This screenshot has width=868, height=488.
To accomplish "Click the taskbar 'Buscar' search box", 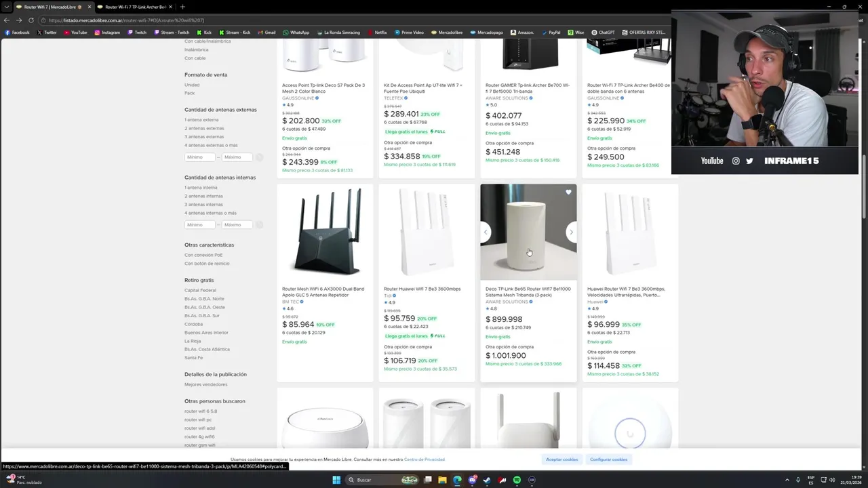I will tap(382, 480).
